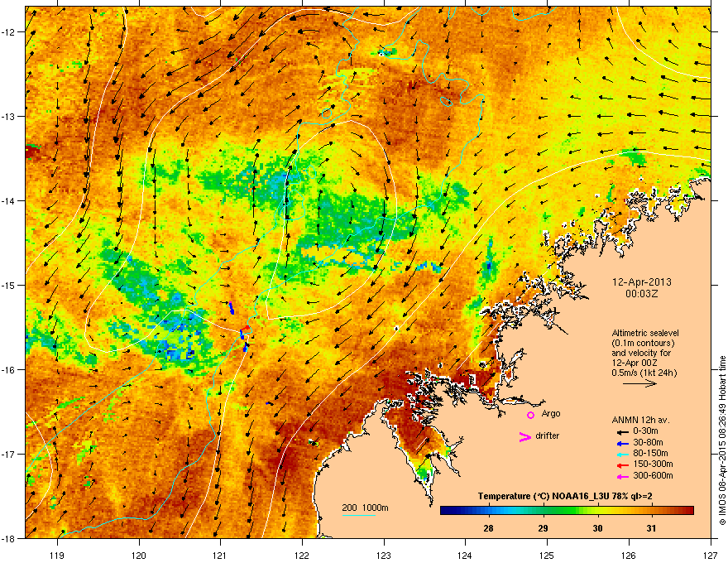The height and width of the screenshot is (563, 728).
Task: Click the latitude axis label -12
Action: click(x=8, y=32)
